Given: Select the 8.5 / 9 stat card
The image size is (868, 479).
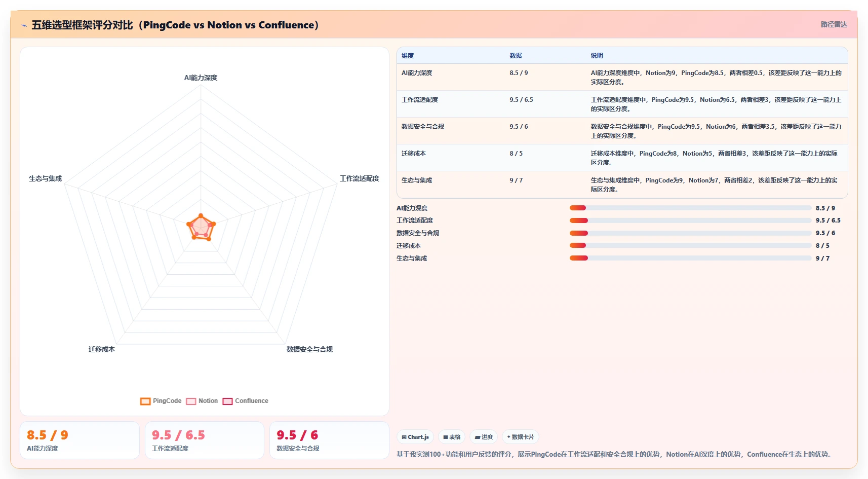Looking at the screenshot, I should tap(80, 440).
